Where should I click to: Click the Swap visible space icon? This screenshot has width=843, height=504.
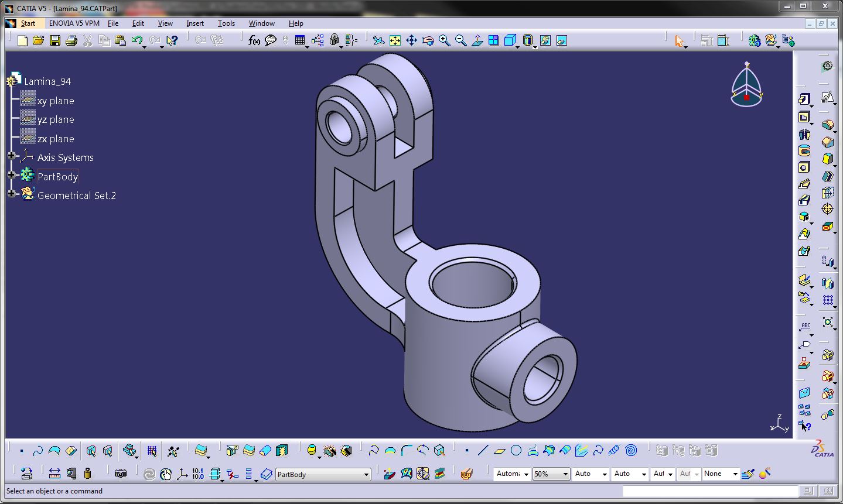(562, 40)
